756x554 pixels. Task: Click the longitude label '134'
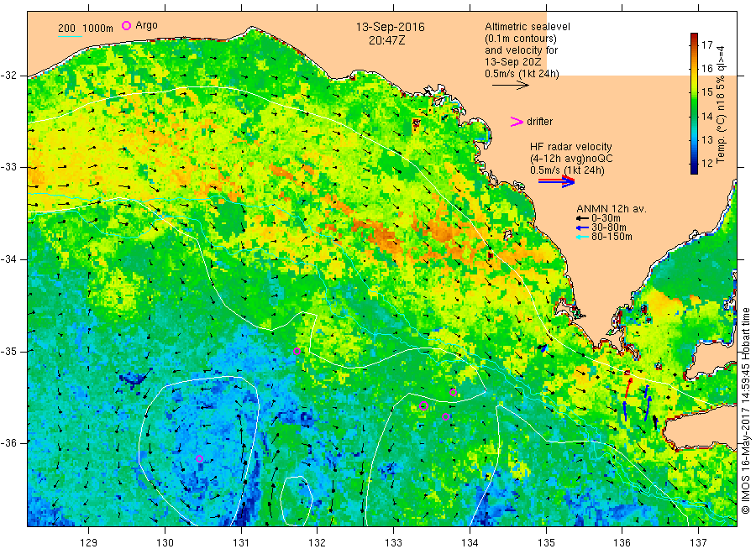click(470, 543)
